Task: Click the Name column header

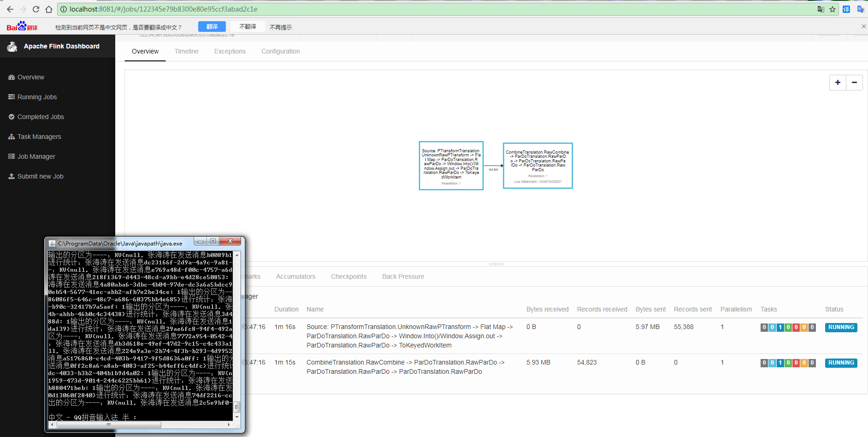Action: click(315, 309)
